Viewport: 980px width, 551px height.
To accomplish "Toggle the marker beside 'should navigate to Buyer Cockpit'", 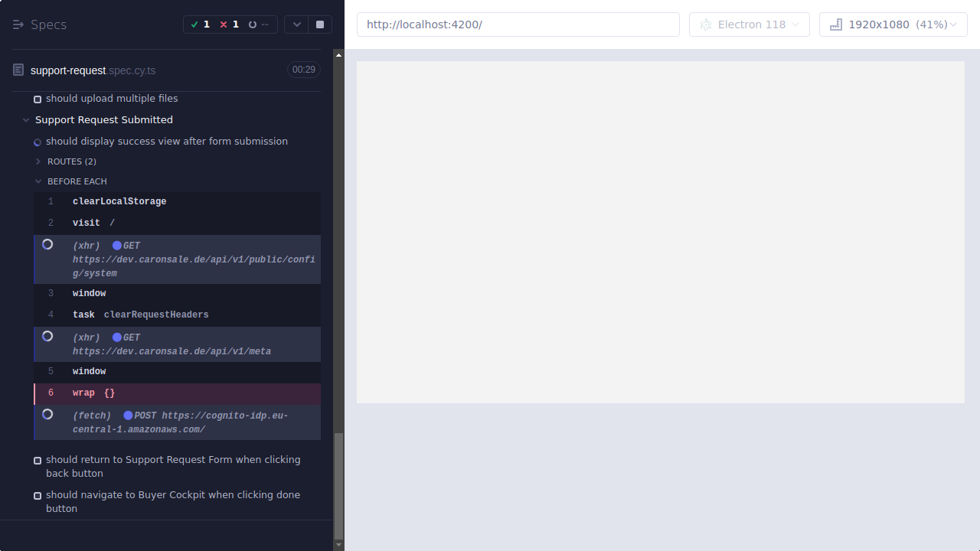I will [x=38, y=495].
